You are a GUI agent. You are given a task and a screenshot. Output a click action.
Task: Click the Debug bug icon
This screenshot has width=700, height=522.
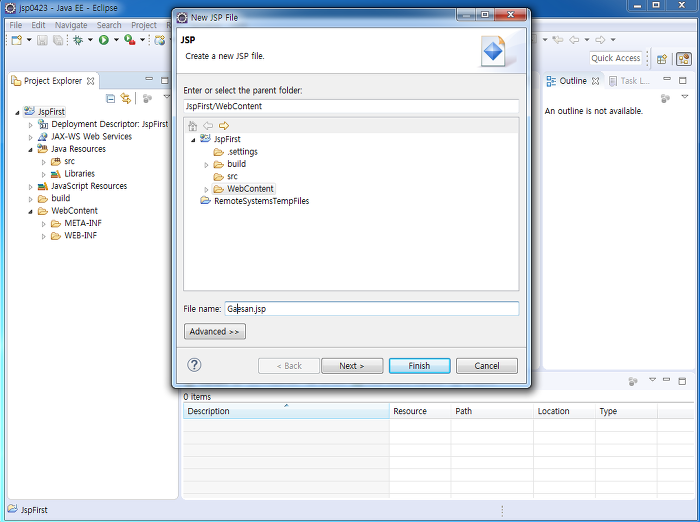pyautogui.click(x=78, y=40)
